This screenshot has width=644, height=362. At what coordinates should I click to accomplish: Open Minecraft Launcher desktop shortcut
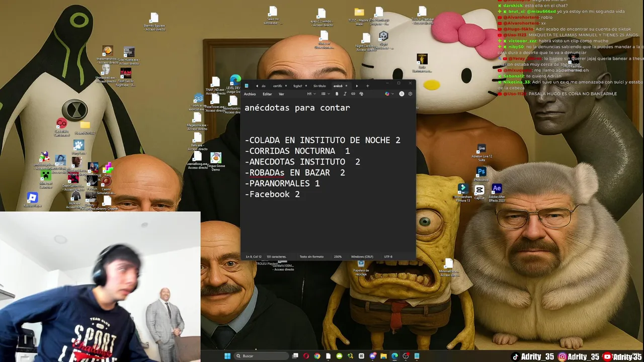point(46,179)
